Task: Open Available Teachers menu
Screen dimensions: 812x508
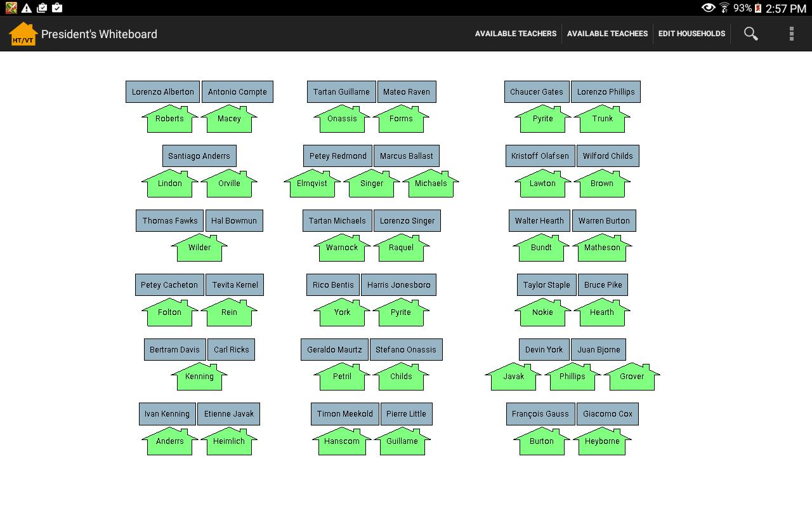Action: pyautogui.click(x=515, y=34)
